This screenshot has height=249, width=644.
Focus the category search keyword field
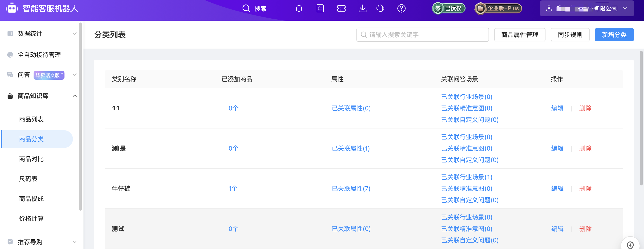[x=422, y=34]
